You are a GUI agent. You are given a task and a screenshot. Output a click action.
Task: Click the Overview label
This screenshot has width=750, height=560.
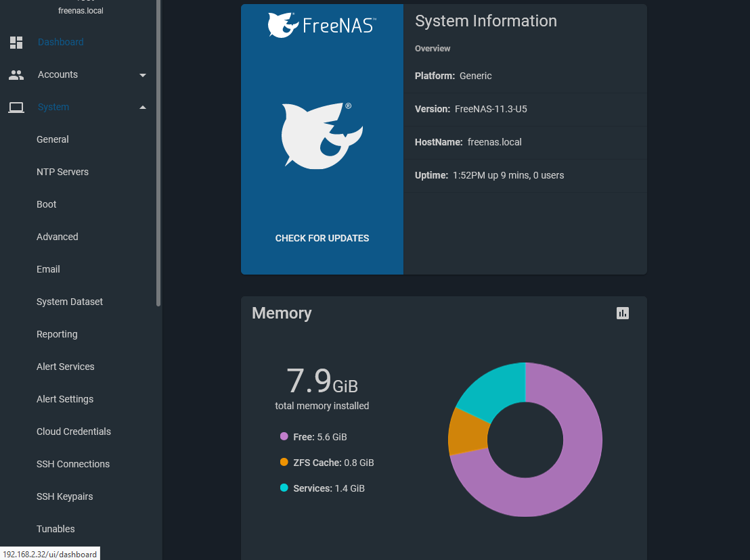tap(433, 48)
